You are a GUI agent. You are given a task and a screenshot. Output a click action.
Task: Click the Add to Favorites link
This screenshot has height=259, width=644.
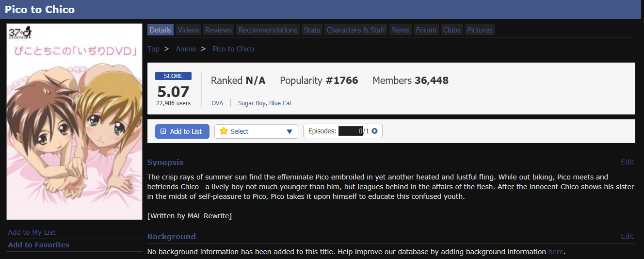(39, 245)
